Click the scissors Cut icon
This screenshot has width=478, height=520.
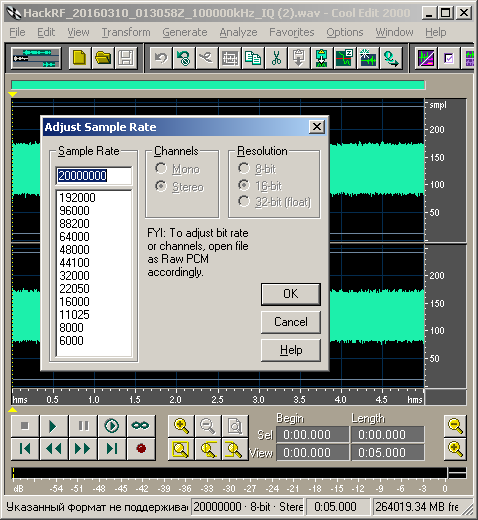click(276, 58)
